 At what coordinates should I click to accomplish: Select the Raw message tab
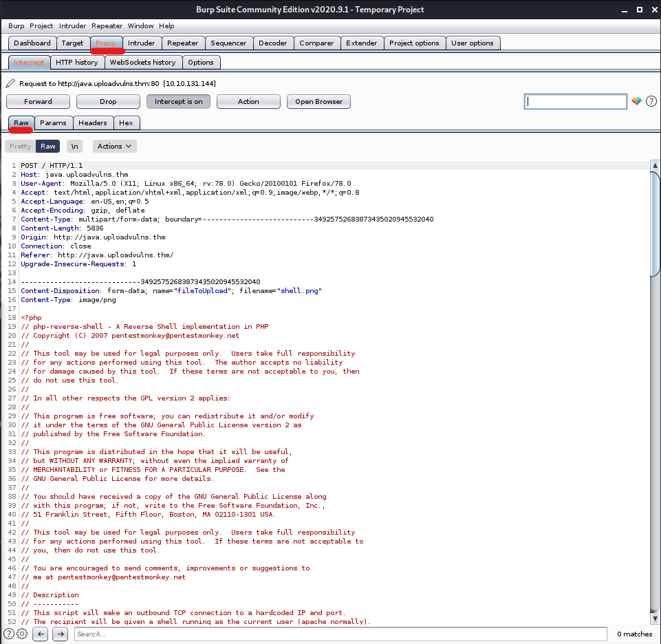point(21,122)
